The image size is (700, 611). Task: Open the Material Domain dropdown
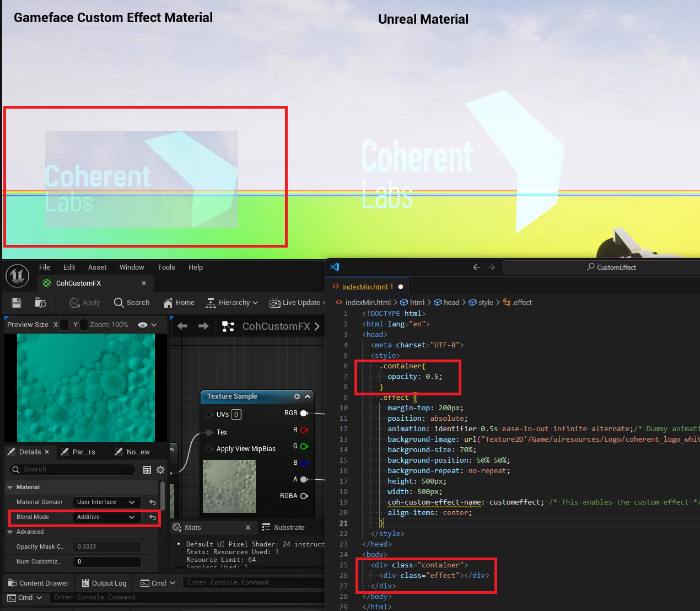[x=106, y=502]
